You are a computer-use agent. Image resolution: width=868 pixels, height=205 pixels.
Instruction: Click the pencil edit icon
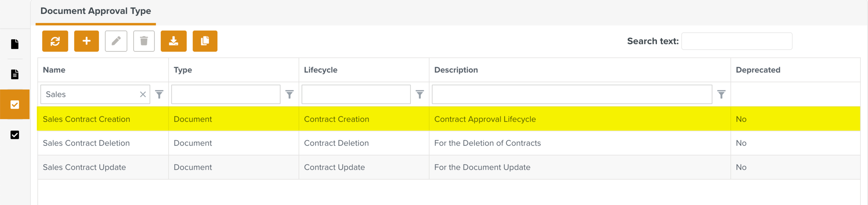click(116, 41)
